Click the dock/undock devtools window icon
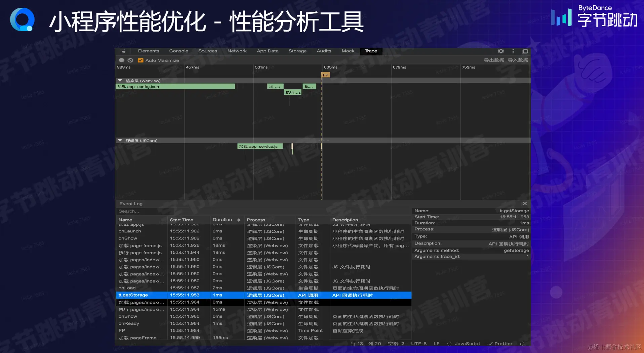The height and width of the screenshot is (353, 644). 525,51
